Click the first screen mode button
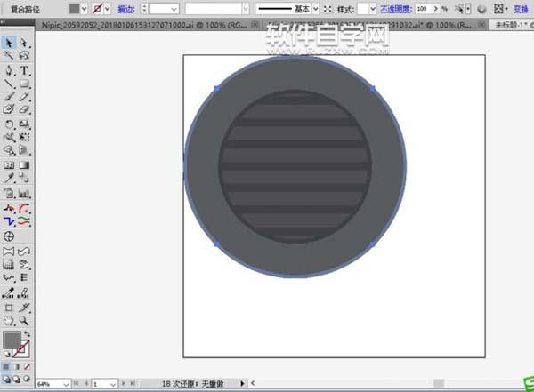The width and height of the screenshot is (534, 392). [6, 379]
